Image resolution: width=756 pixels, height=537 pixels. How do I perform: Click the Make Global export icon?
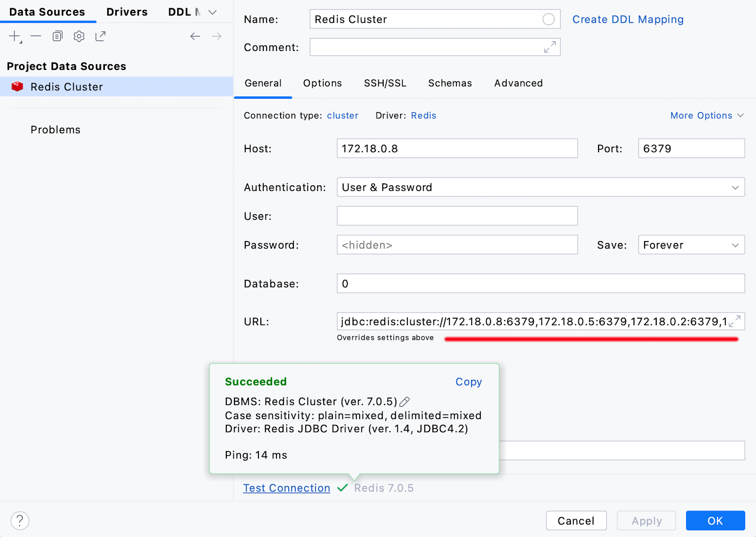(x=101, y=36)
